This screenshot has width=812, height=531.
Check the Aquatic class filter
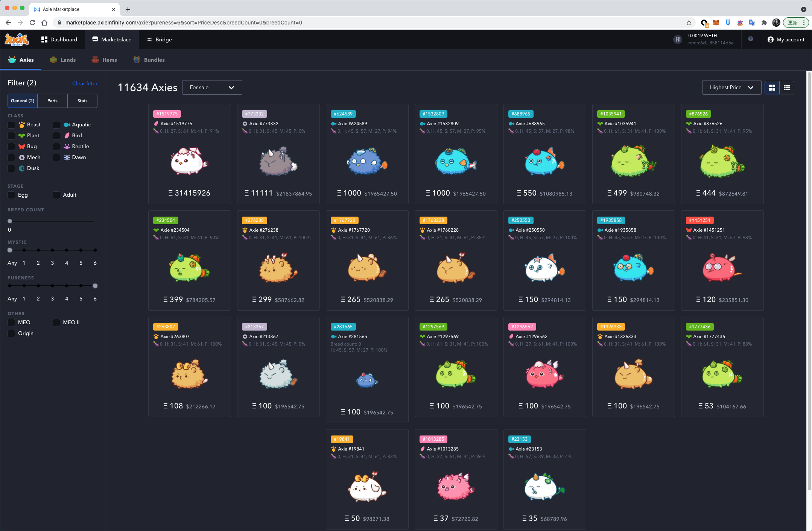click(56, 124)
